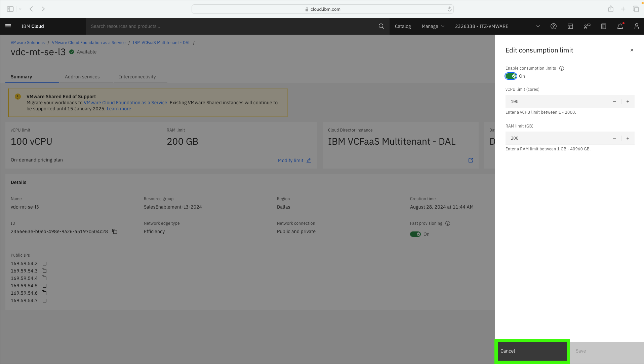Viewport: 644px width, 364px height.
Task: Open the IBM Cloud hamburger navigation menu
Action: click(8, 26)
